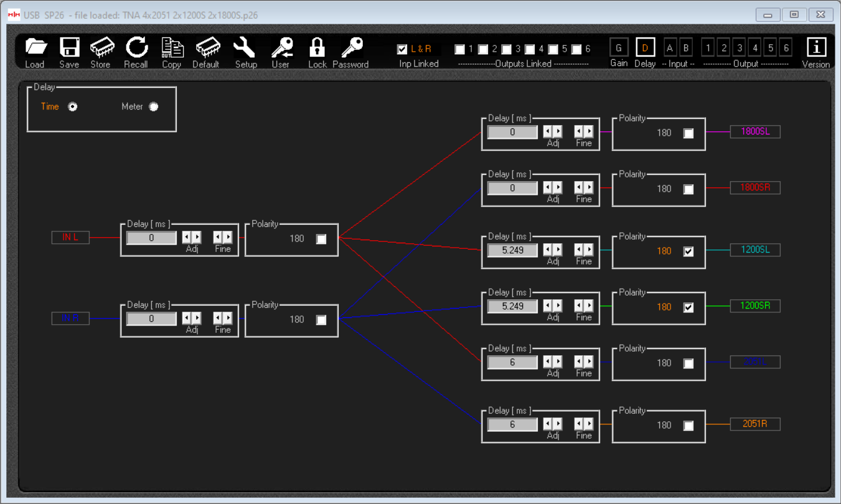Enable 180 polarity for IN L
841x504 pixels.
tap(321, 239)
